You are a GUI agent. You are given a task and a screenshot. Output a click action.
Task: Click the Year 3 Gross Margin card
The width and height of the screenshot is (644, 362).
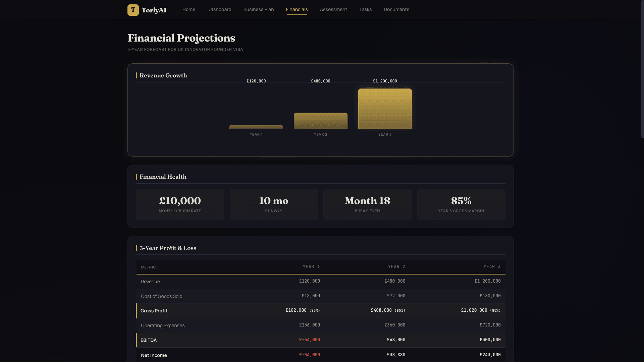[x=461, y=204]
